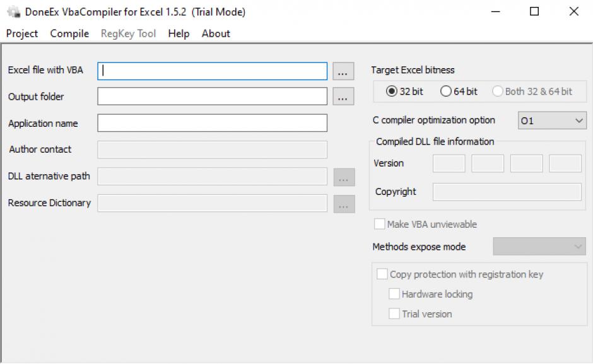Viewport: 593px width, 364px height.
Task: Focus the Excel file with VBA field
Action: (212, 71)
